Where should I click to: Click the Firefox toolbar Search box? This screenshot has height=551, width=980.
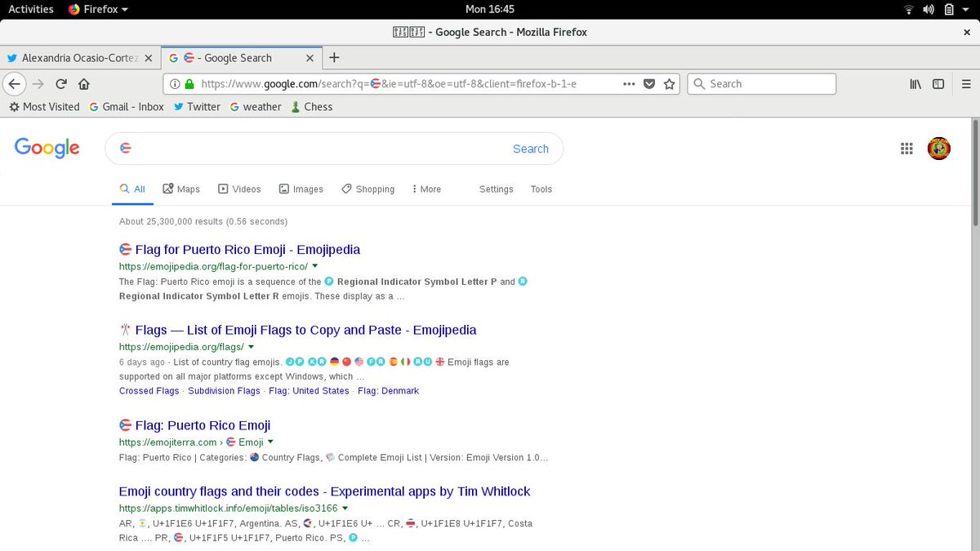pyautogui.click(x=762, y=83)
